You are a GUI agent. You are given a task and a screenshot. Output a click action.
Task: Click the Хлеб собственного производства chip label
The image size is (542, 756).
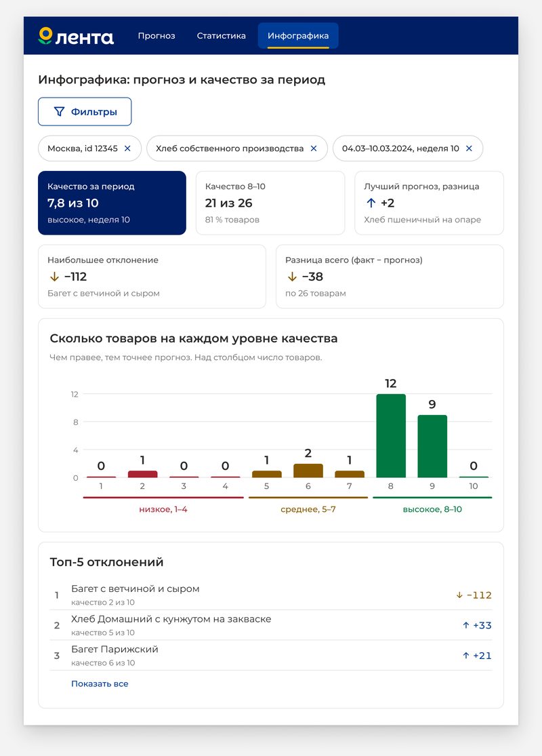230,148
